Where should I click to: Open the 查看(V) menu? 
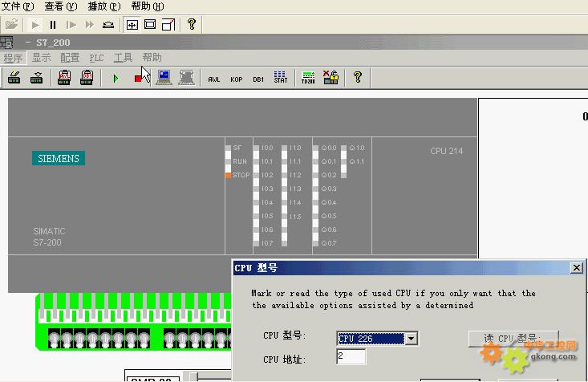pos(61,6)
